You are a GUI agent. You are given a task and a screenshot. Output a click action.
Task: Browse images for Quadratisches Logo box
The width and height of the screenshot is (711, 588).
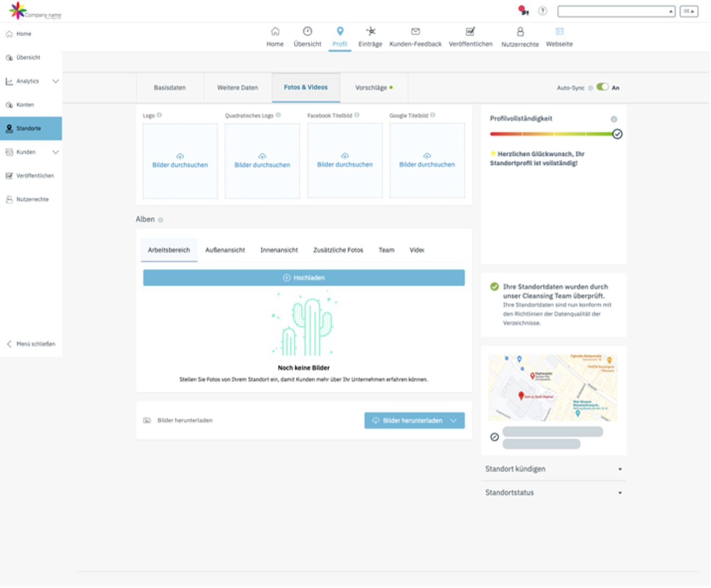click(x=263, y=161)
